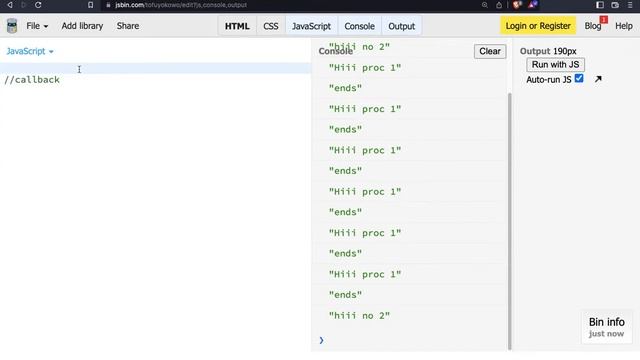Click the console scrollbar

[509, 220]
